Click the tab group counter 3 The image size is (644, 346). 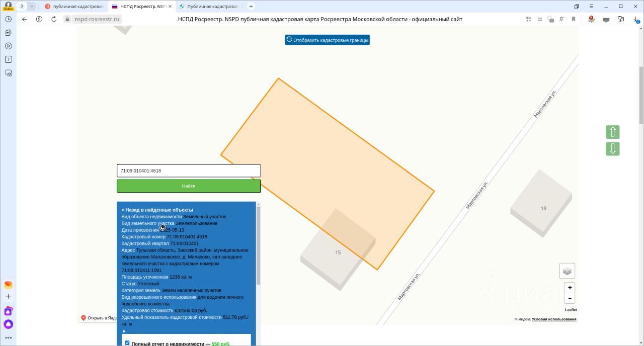22,6
